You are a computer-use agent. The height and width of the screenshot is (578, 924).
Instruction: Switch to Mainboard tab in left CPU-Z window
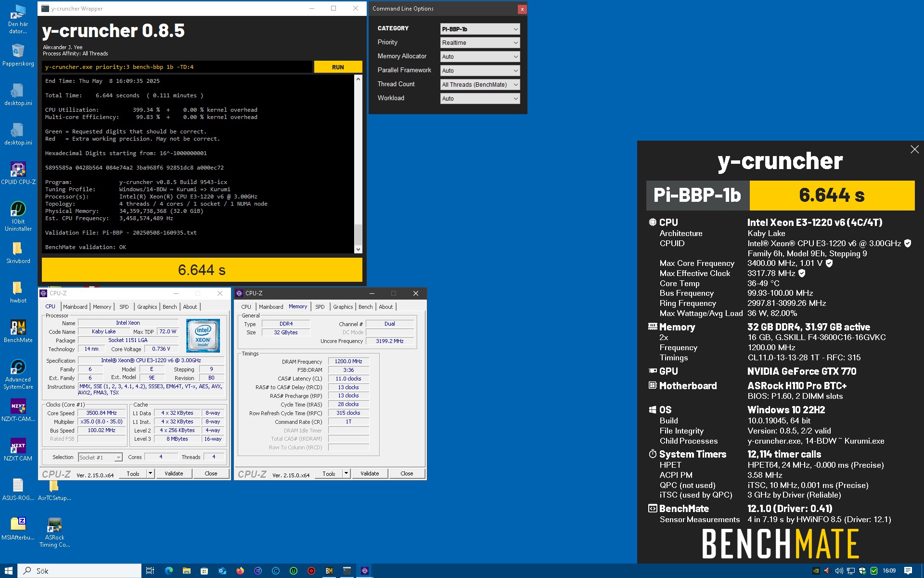(x=75, y=307)
